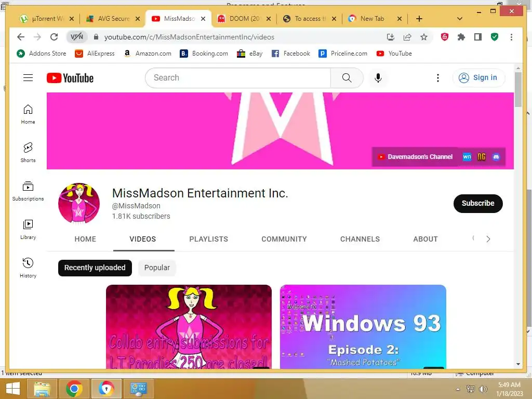Viewport: 532px width, 399px height.
Task: Open the YouTube hamburger guide menu
Action: coord(28,78)
